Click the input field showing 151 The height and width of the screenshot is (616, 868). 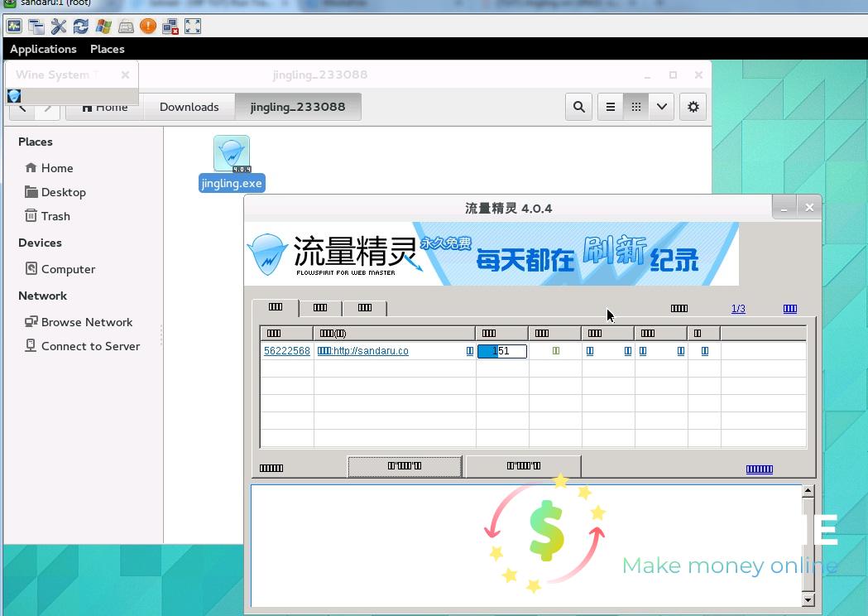(x=502, y=351)
